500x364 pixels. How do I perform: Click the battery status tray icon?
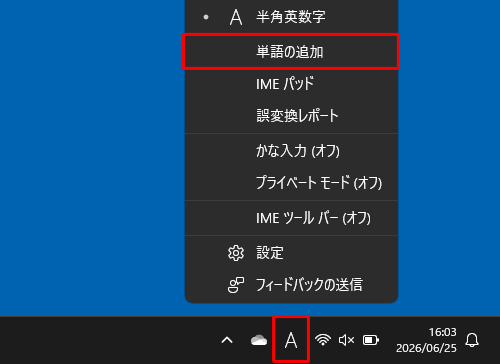point(371,340)
